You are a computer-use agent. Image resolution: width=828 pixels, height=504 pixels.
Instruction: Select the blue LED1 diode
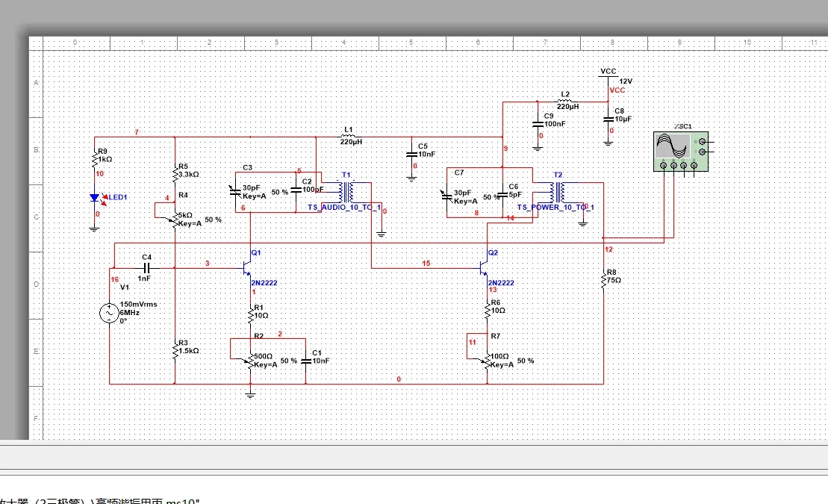point(96,198)
